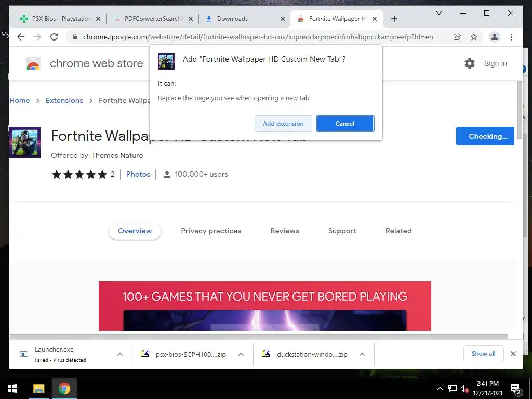
Task: Switch to the Downloads tab
Action: tap(243, 19)
